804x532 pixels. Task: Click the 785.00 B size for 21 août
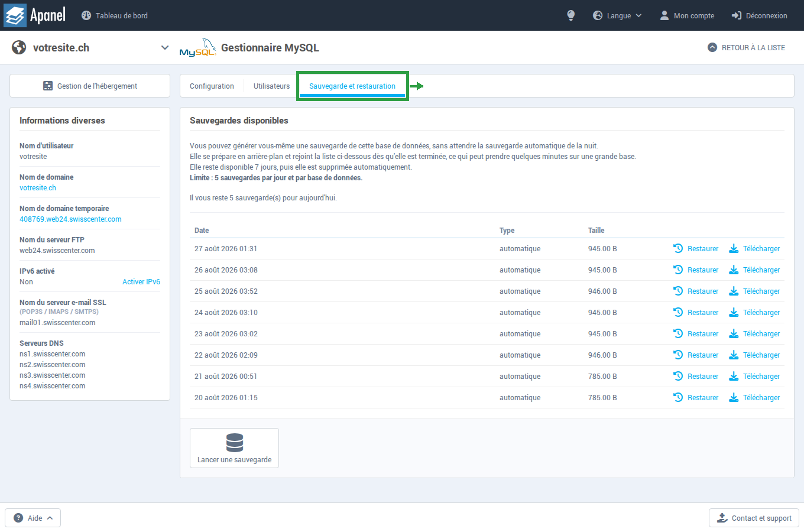[x=602, y=376]
